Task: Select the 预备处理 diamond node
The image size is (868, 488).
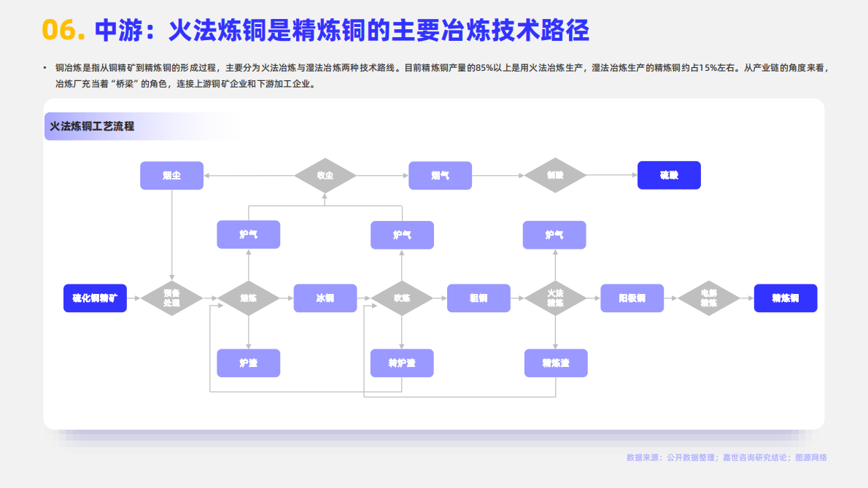Action: coord(171,298)
